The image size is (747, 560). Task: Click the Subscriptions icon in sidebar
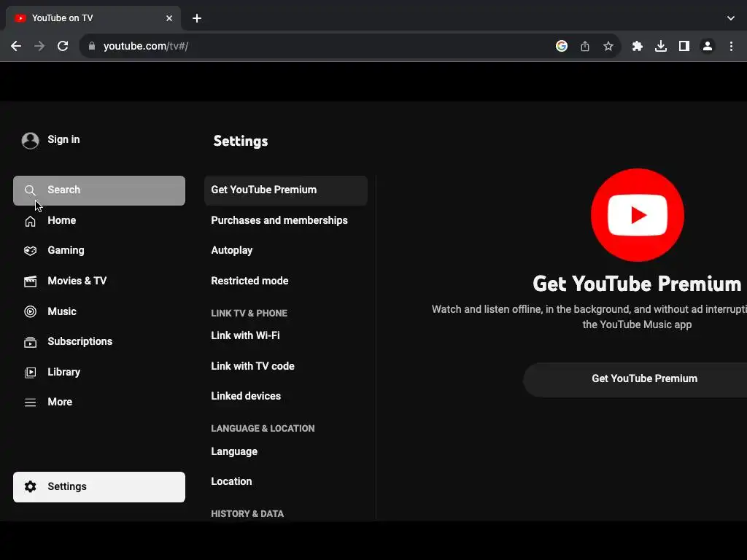click(x=30, y=342)
